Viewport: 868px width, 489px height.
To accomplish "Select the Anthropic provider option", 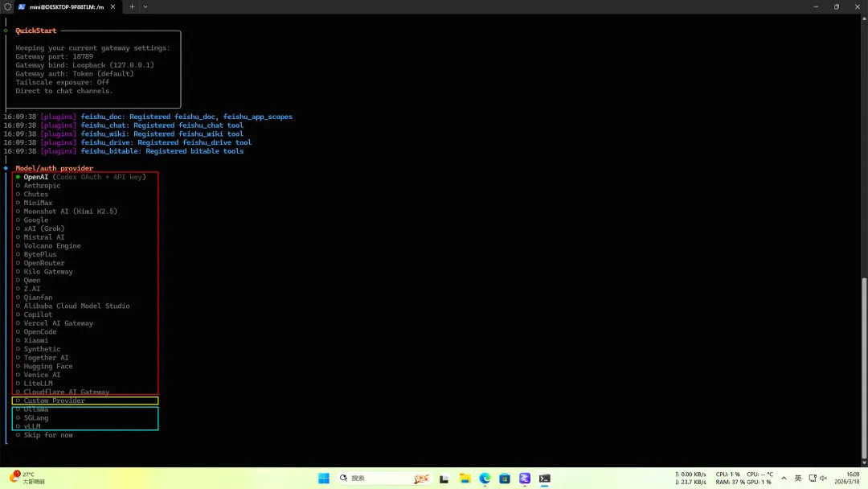I will (x=39, y=186).
